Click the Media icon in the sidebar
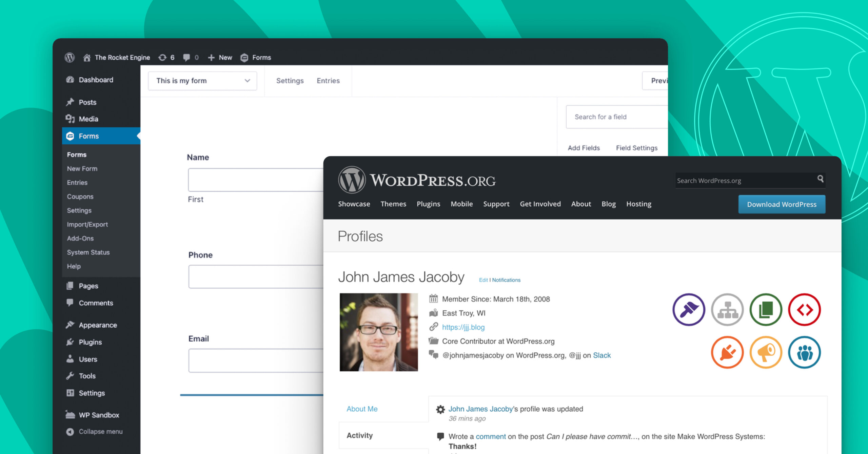The width and height of the screenshot is (868, 454). point(70,119)
